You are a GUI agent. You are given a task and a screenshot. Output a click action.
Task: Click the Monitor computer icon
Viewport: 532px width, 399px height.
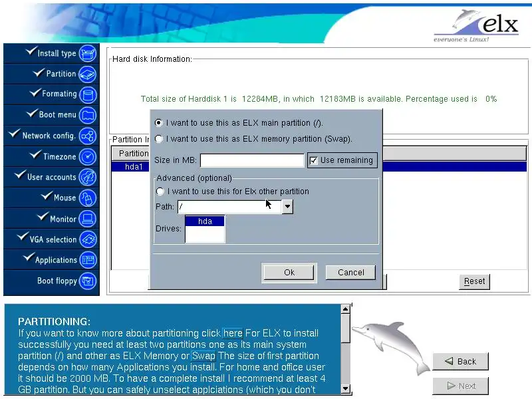click(88, 219)
